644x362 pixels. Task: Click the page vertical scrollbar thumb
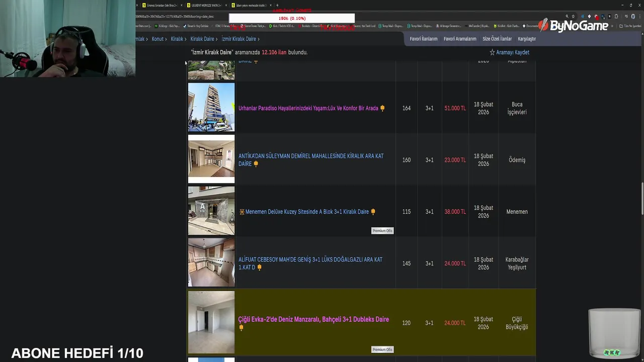pos(642,200)
